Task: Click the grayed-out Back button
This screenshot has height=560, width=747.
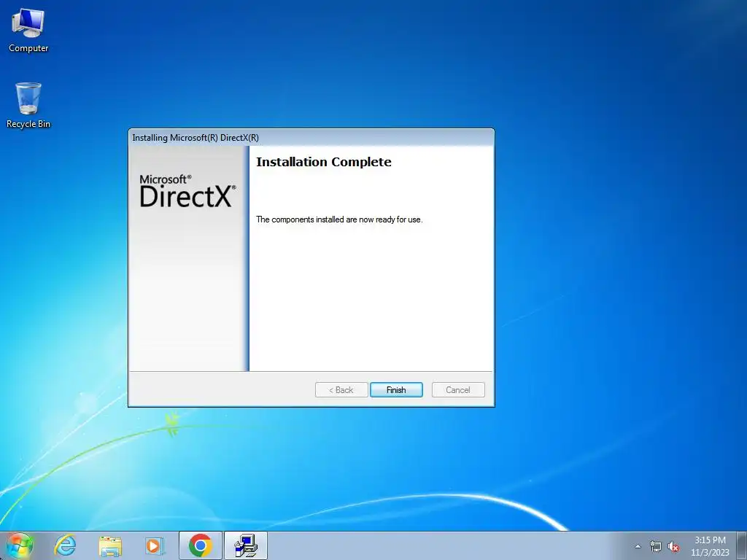Action: click(x=341, y=389)
